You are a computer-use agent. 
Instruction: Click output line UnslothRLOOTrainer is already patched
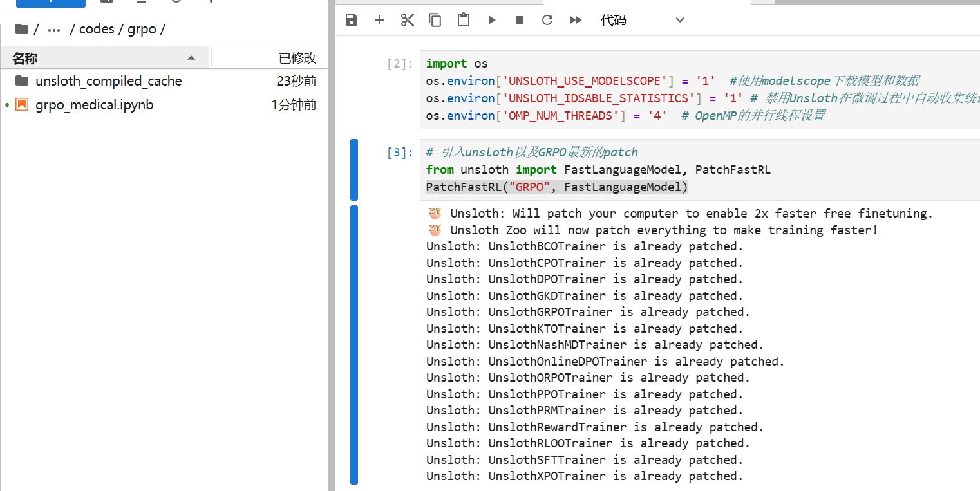tap(589, 443)
